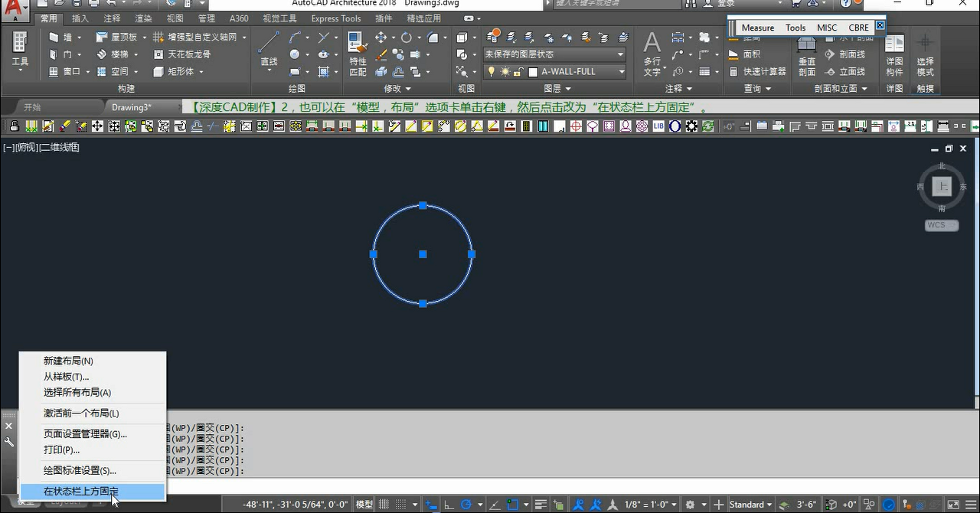The image size is (980, 513).
Task: Click the Elevation Line (立面线) tool
Action: 844,71
